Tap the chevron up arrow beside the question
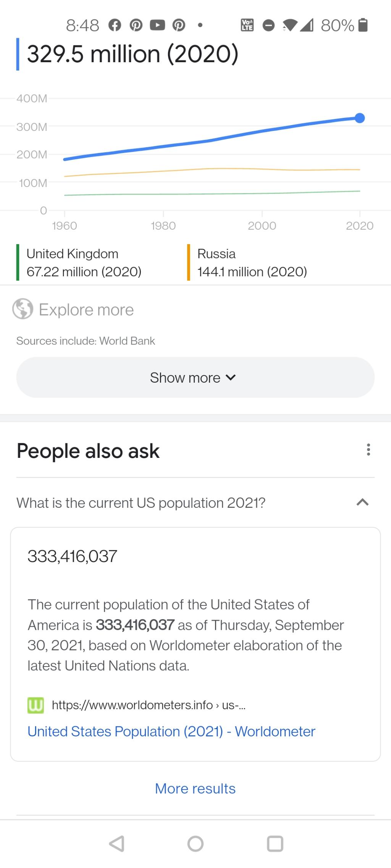This screenshot has height=868, width=391. pyautogui.click(x=362, y=502)
